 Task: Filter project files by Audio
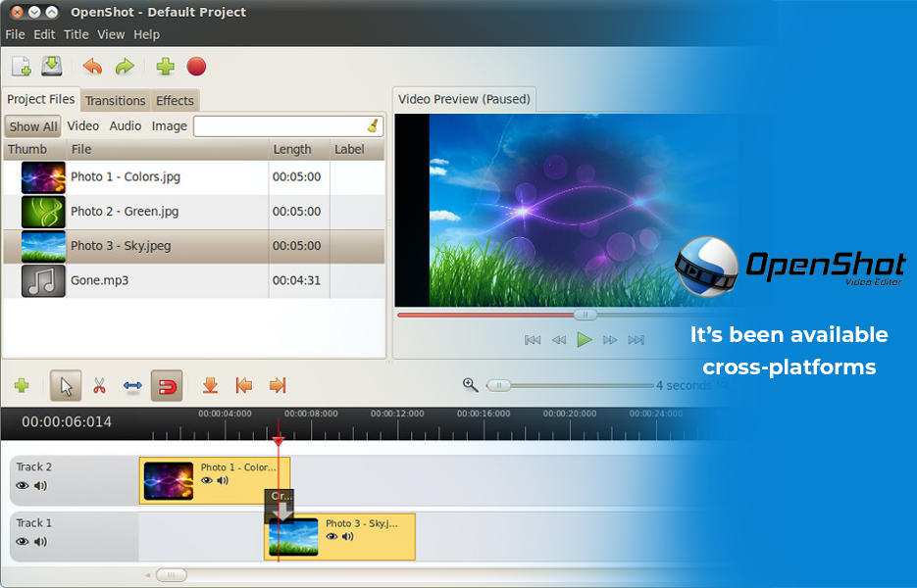tap(126, 125)
